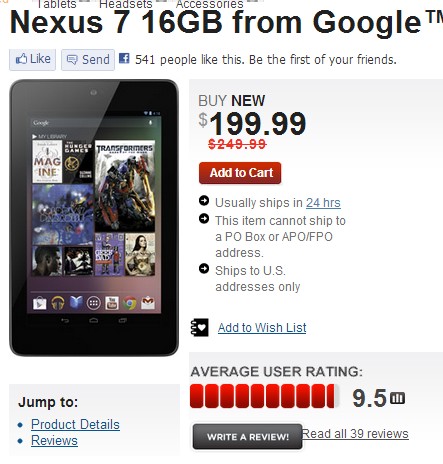
Task: Open the rating bar chart icon next to 9.5
Action: pos(397,398)
